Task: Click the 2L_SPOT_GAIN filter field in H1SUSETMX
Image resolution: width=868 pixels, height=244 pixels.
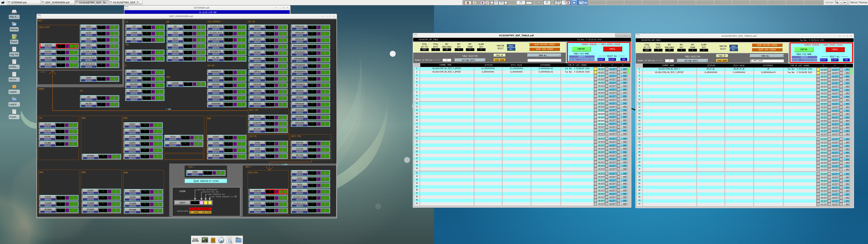Action: (x=767, y=61)
